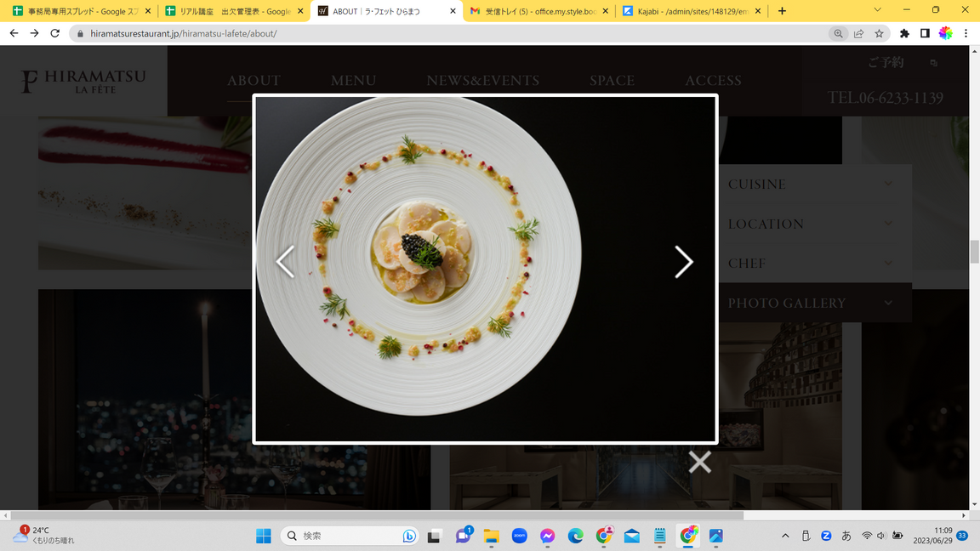The image size is (980, 551).
Task: Toggle the browser side panel
Action: pyautogui.click(x=925, y=33)
